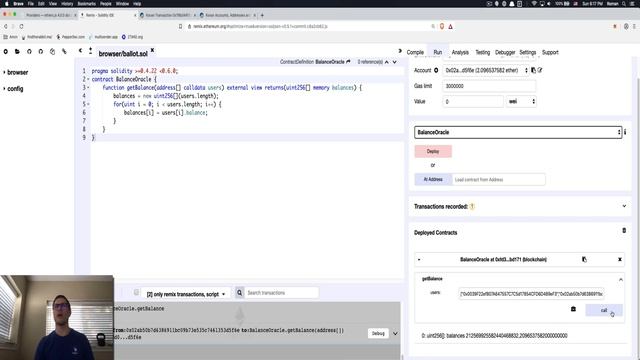Viewport: 640px width, 360px height.
Task: Click the Load contract from Address field
Action: click(x=498, y=179)
